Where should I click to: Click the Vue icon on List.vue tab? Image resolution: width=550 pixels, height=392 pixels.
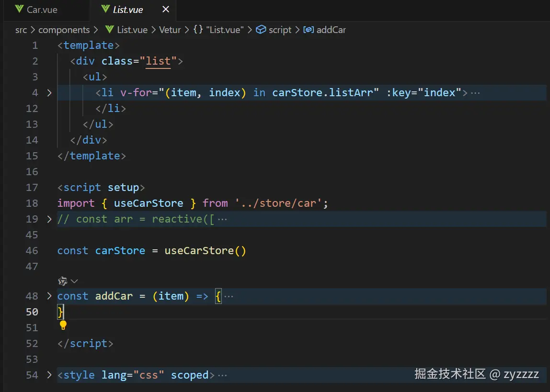pos(105,9)
